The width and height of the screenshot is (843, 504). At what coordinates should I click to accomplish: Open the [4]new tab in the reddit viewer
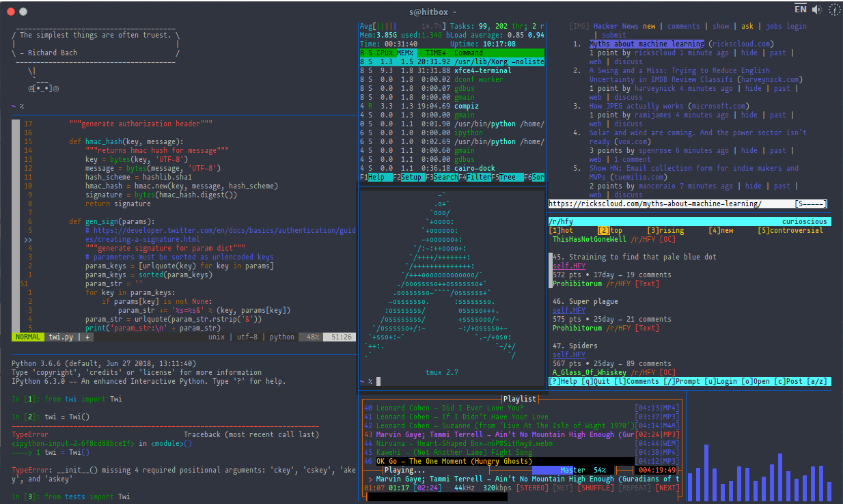click(x=721, y=231)
